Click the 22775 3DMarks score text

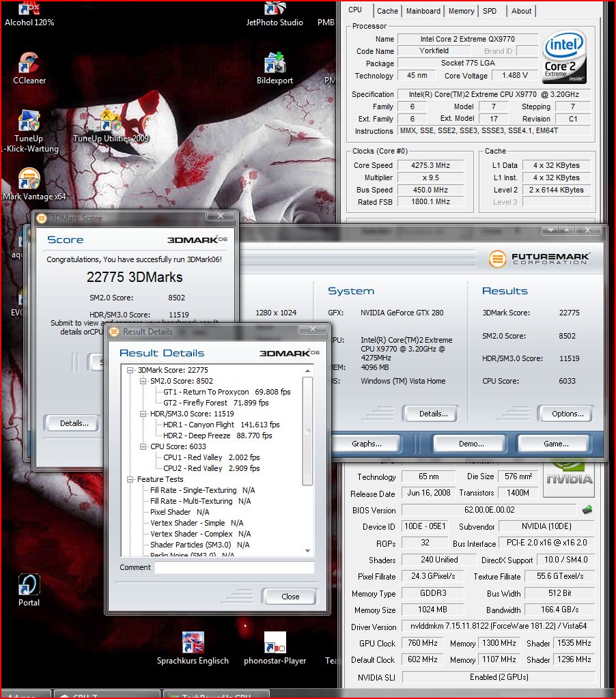[x=135, y=277]
